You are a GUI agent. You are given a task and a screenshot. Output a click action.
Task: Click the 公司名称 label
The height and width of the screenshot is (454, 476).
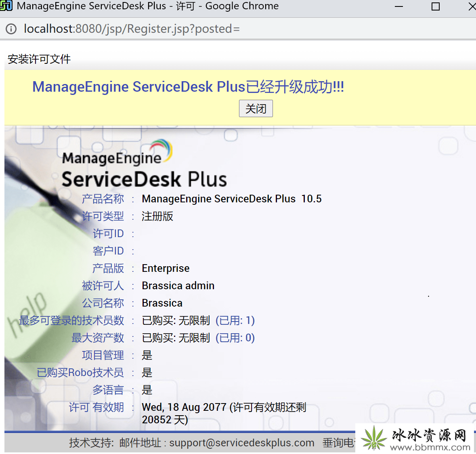[103, 303]
